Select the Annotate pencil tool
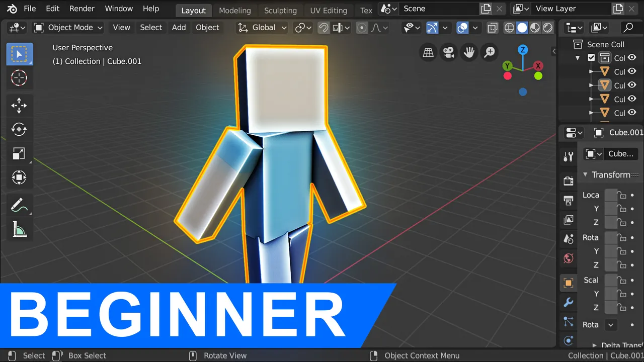 (x=19, y=206)
